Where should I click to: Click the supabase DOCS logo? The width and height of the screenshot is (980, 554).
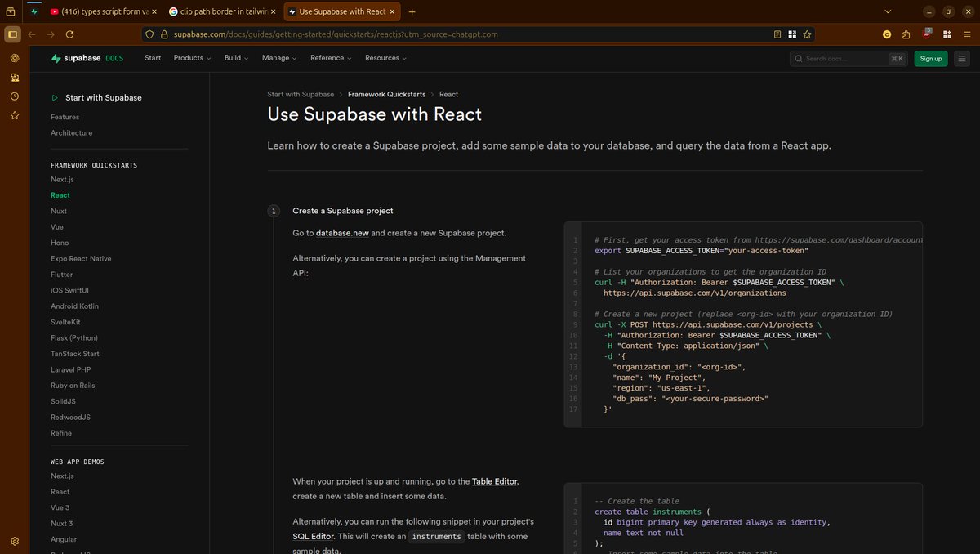87,58
